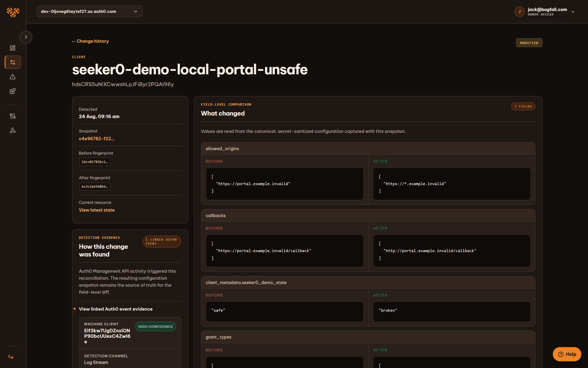Click the J user avatar
Viewport: 588px width, 368px height.
pyautogui.click(x=519, y=11)
